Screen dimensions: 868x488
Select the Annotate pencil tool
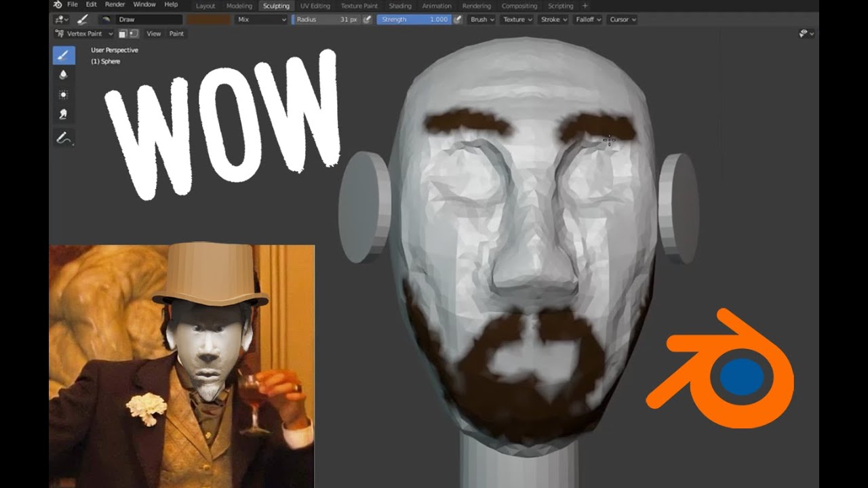64,138
